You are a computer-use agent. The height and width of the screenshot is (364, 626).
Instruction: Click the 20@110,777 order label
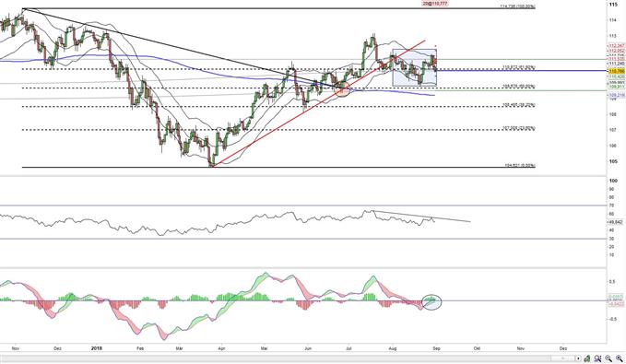(x=435, y=3)
